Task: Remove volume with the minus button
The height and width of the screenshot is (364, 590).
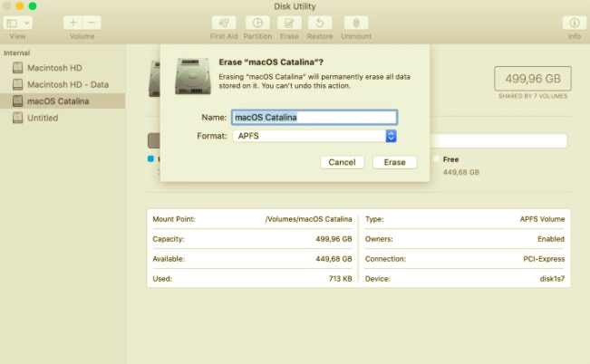Action: pos(92,23)
